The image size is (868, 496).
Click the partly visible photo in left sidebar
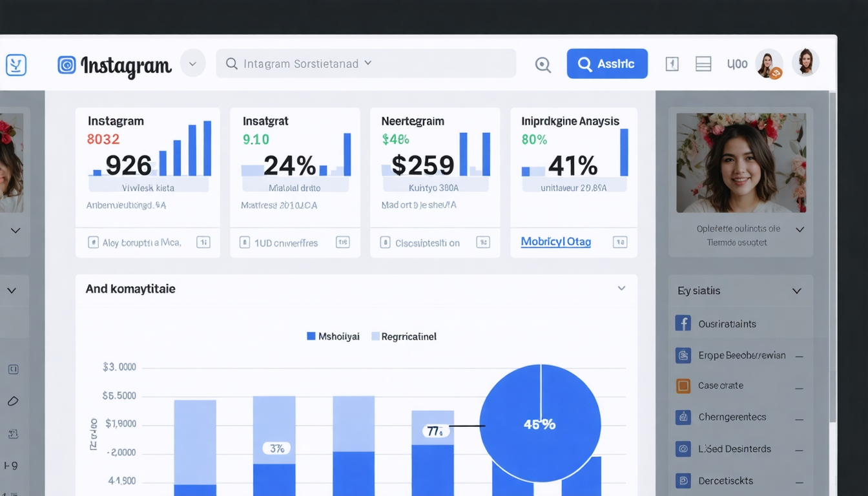[12, 163]
